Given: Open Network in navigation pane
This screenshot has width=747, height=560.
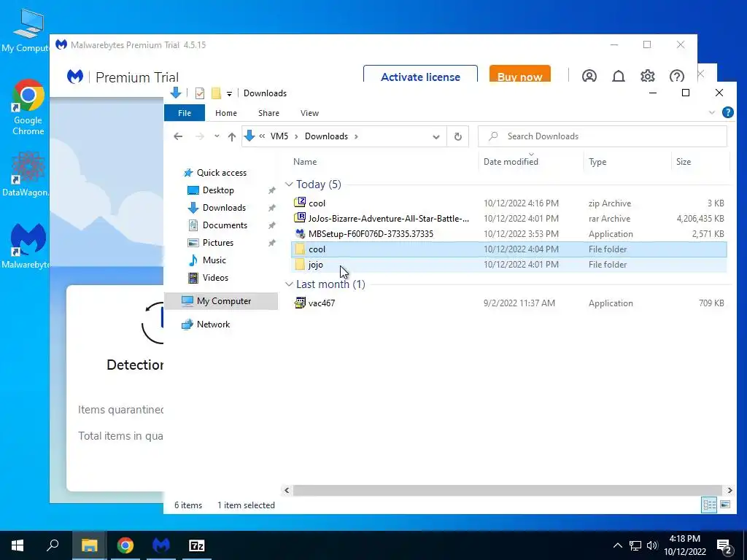Looking at the screenshot, I should (213, 324).
